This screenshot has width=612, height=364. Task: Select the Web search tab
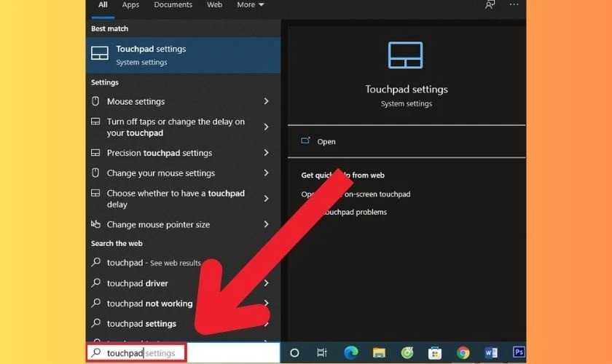point(214,5)
